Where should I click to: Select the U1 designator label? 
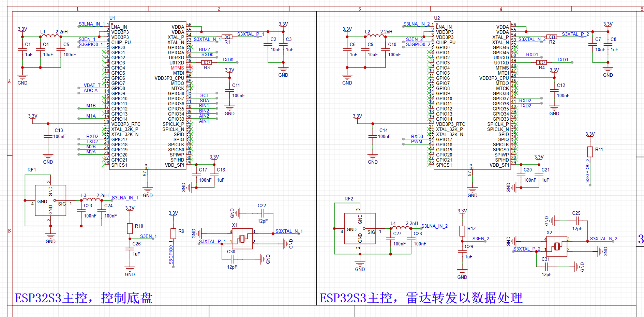point(112,18)
